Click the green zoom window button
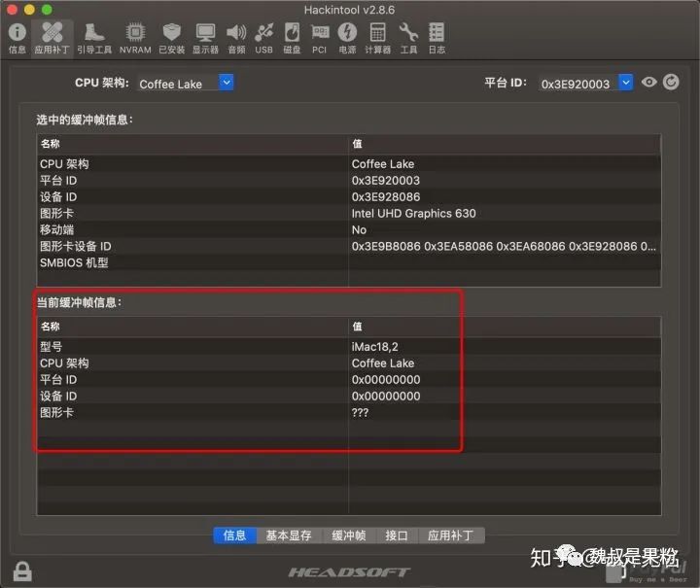This screenshot has height=588, width=700. coord(47,10)
